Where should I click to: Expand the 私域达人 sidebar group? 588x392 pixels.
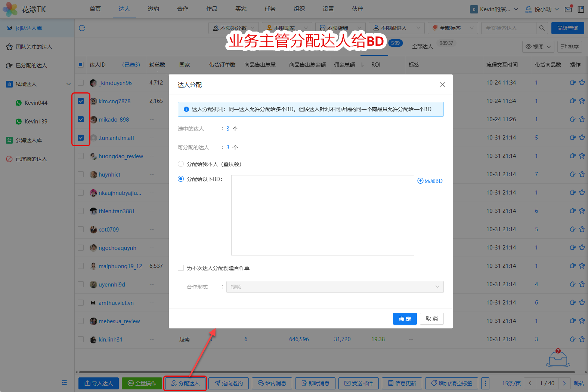[68, 84]
